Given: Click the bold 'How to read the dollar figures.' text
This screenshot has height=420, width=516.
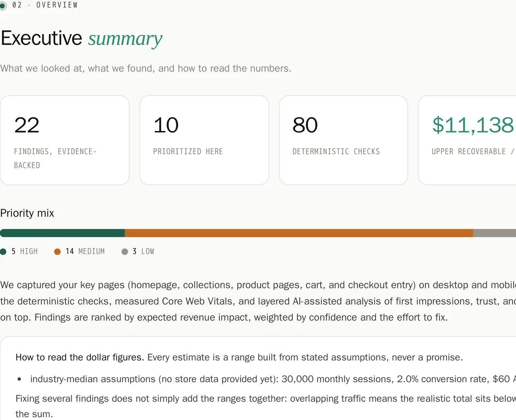Looking at the screenshot, I should pos(80,357).
